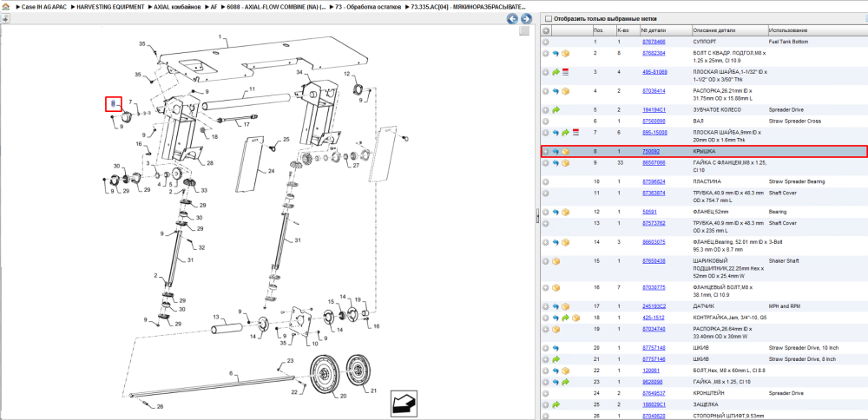
Task: Open part number link 750092
Action: (650, 152)
